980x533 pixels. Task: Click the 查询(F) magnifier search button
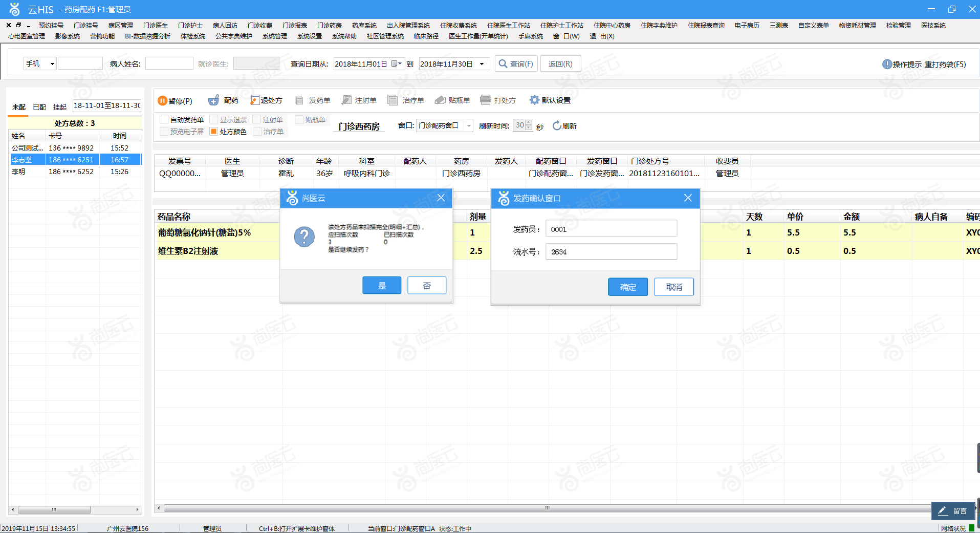click(516, 64)
